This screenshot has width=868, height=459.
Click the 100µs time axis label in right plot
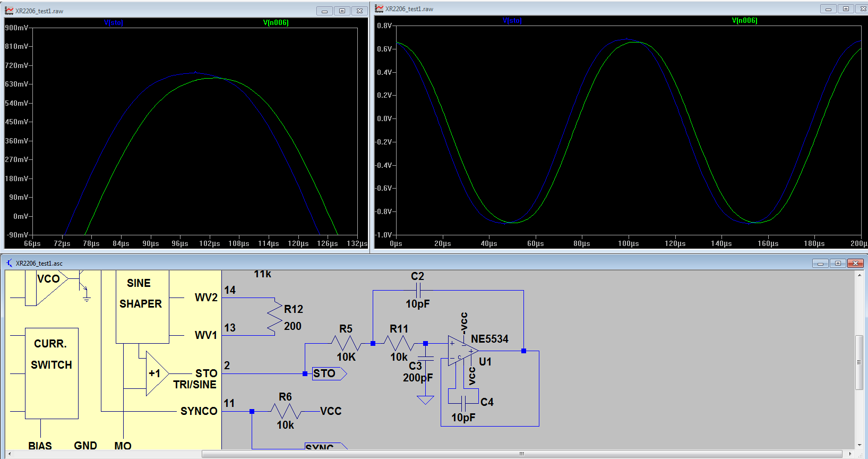629,243
